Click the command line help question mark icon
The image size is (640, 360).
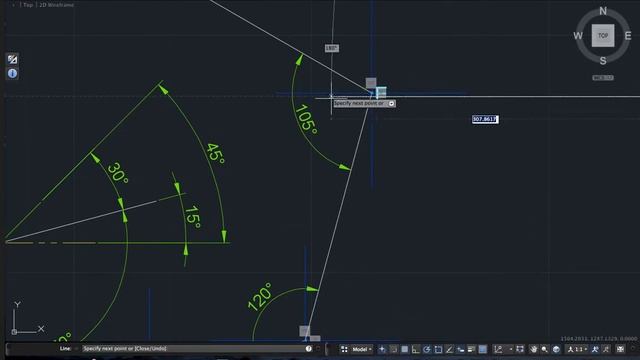[x=309, y=349]
